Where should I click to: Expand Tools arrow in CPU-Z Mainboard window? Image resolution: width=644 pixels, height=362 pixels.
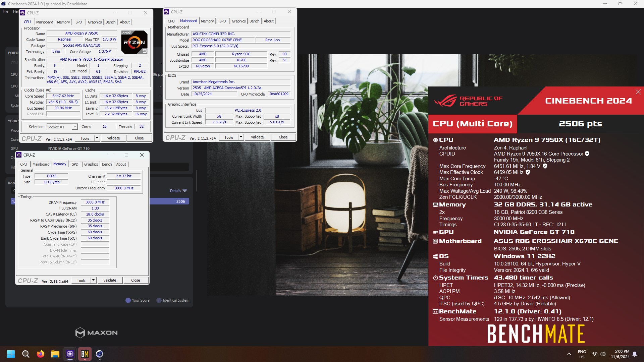click(241, 137)
